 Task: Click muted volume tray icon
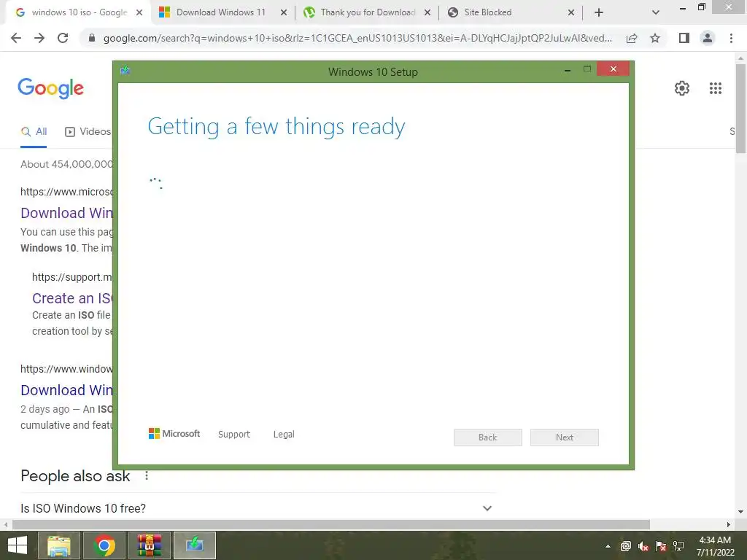pyautogui.click(x=643, y=546)
